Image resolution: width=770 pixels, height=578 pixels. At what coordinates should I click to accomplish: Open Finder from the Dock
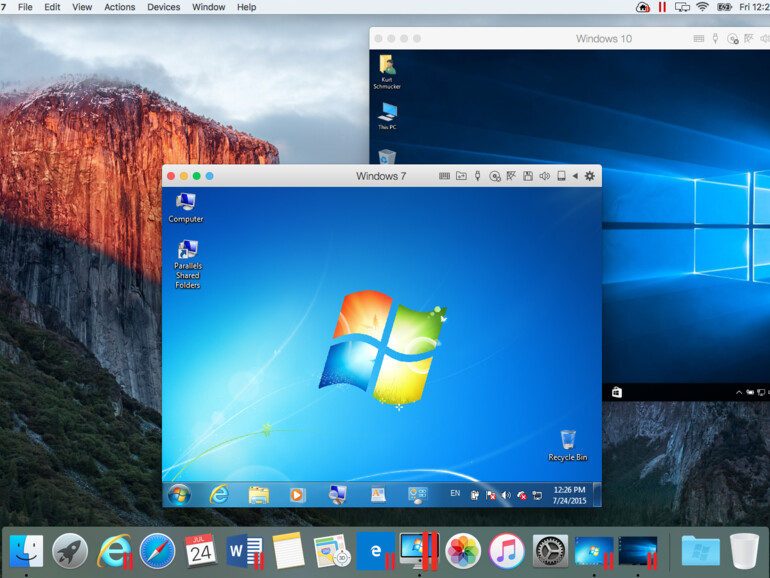(x=26, y=550)
